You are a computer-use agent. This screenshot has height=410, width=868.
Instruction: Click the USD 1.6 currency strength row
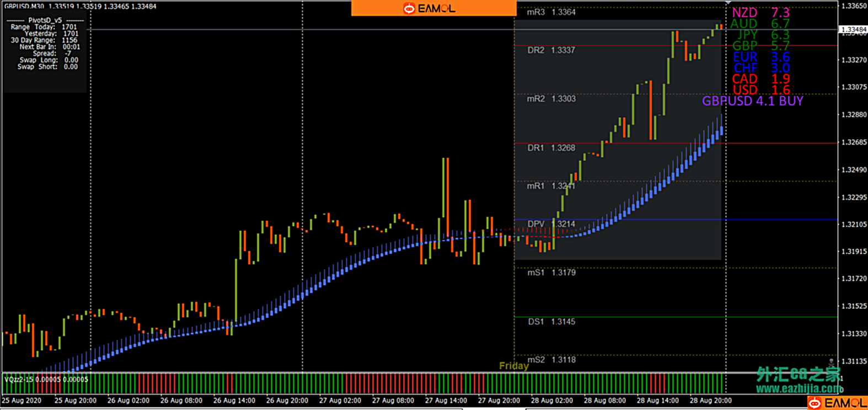pyautogui.click(x=760, y=90)
